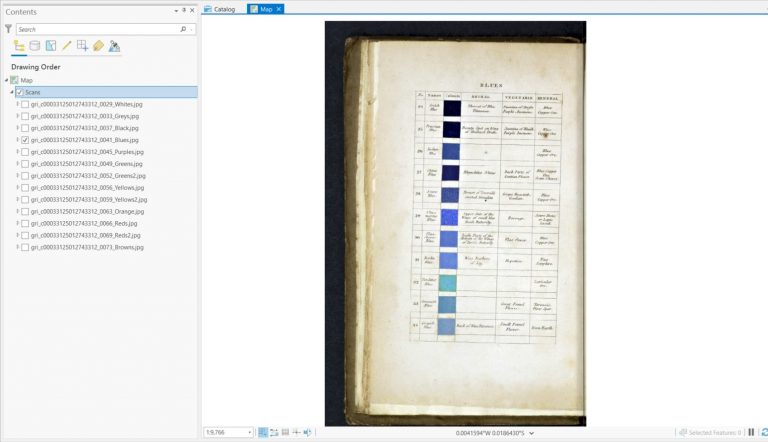Enable the 0037_Black.jpg layer checkbox

click(x=25, y=128)
